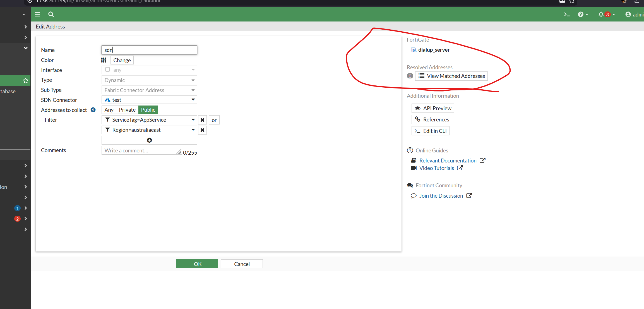Expand sidebar item with red 2 badge
644x309 pixels.
(26, 219)
